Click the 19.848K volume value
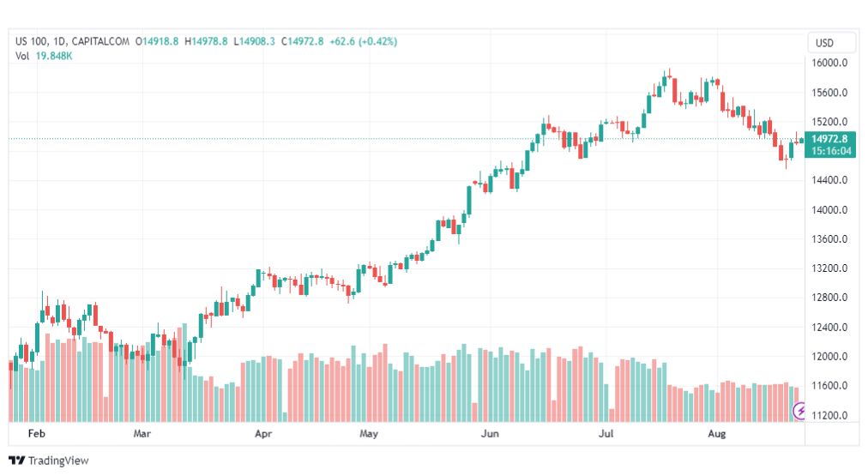The width and height of the screenshot is (868, 476). click(x=54, y=57)
